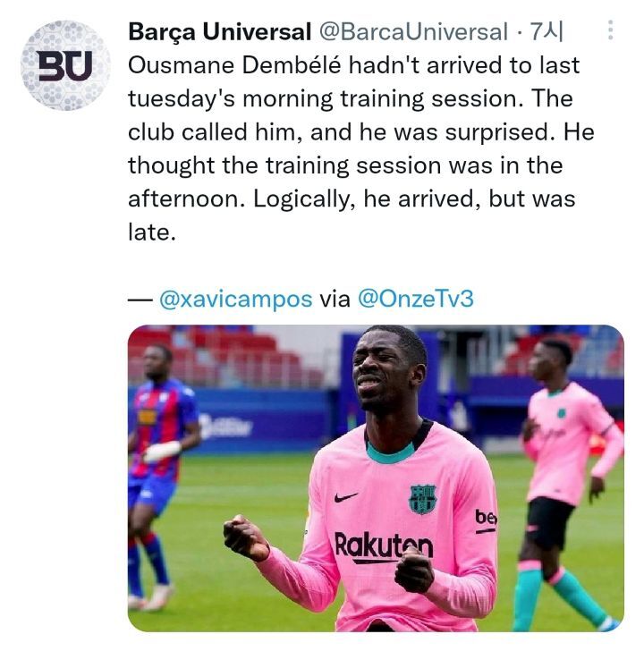Tap the Barcelona crest on the pink jersey
This screenshot has width=644, height=651.
[423, 499]
